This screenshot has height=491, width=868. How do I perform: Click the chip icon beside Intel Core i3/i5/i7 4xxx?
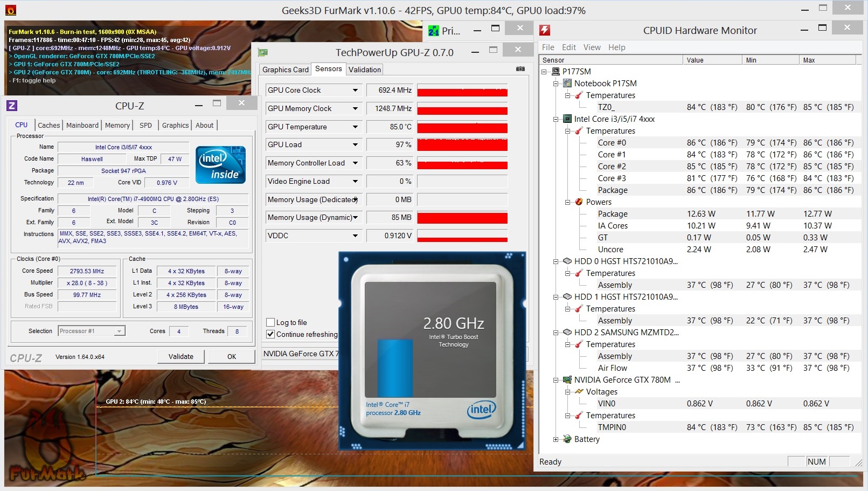(x=567, y=119)
